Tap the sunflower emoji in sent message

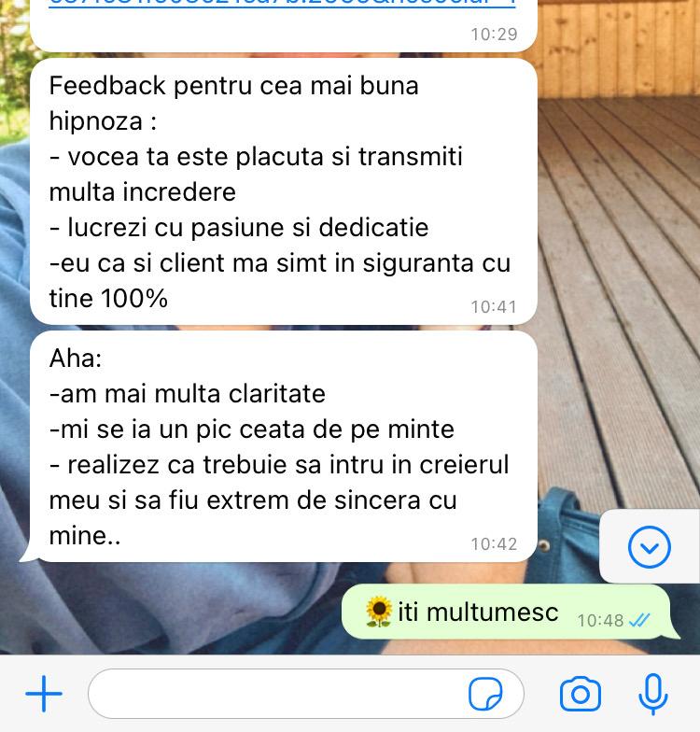[379, 612]
